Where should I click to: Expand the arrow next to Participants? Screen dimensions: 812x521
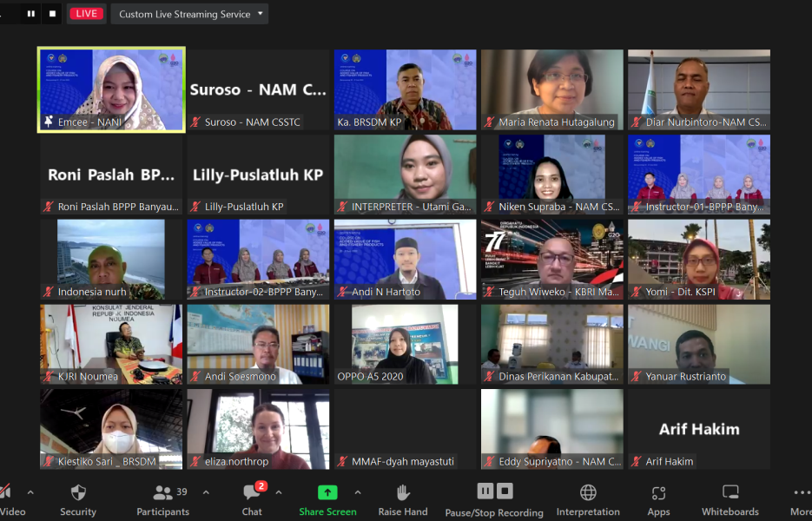pyautogui.click(x=206, y=492)
